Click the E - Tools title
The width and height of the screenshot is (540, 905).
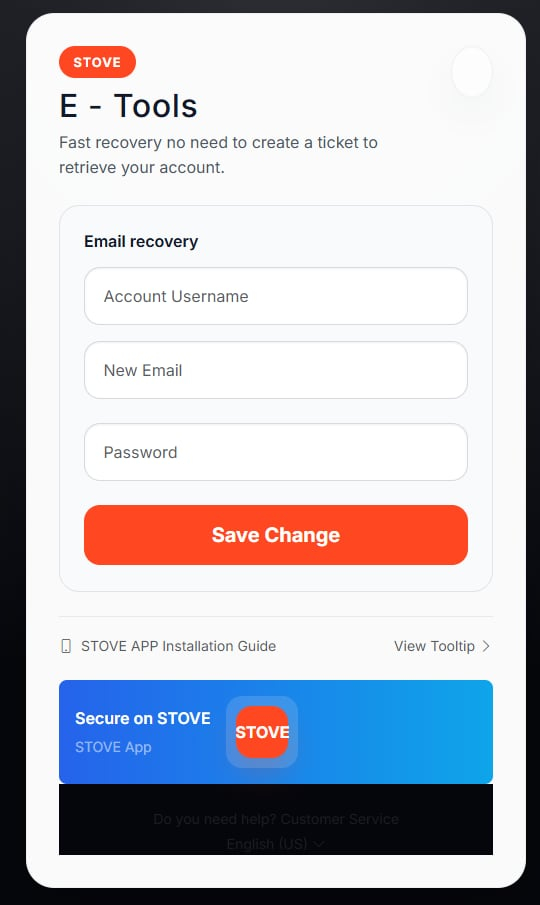(128, 106)
